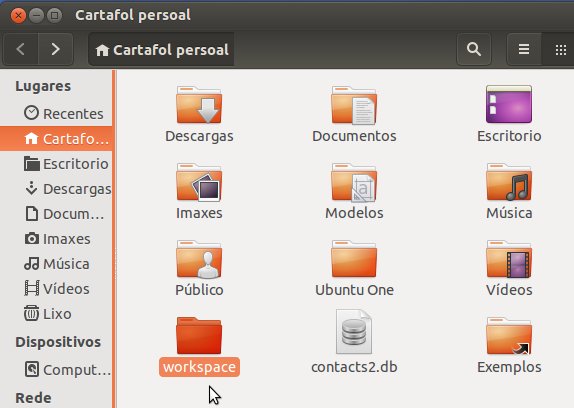Go back with the left arrow
Screen dimensions: 574x408
[x=20, y=49]
